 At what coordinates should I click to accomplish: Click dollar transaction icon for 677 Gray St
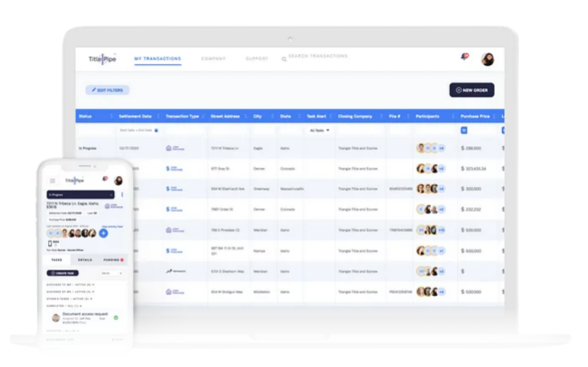click(168, 169)
